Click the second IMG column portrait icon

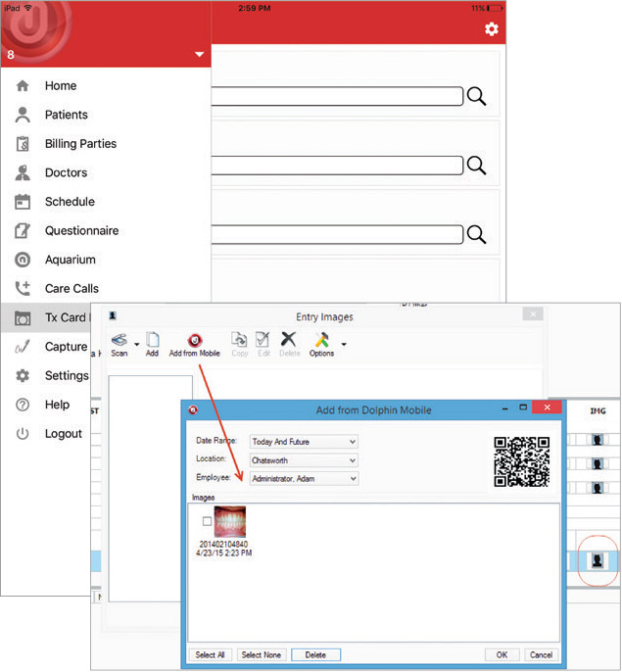pyautogui.click(x=598, y=463)
